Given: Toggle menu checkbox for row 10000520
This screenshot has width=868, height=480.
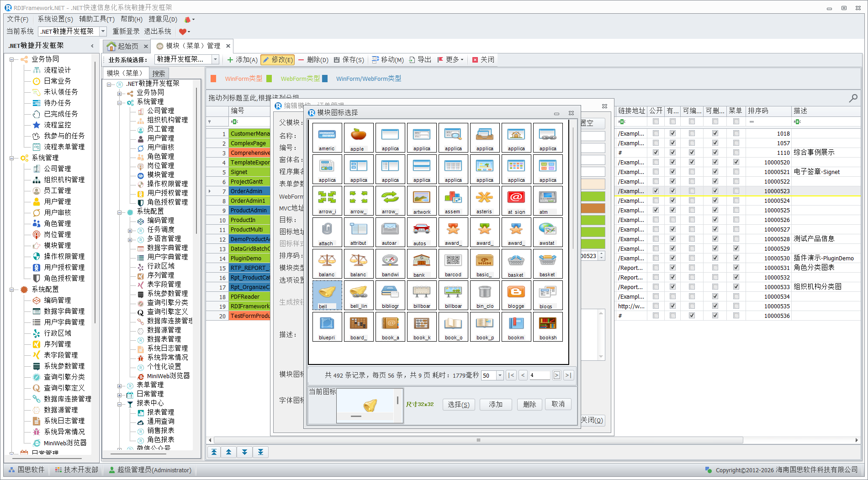Looking at the screenshot, I should 736,162.
